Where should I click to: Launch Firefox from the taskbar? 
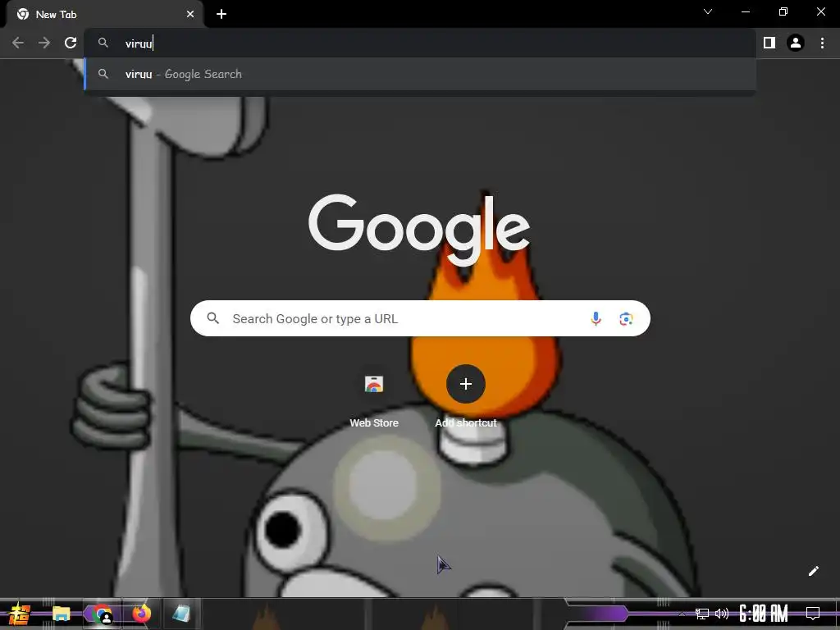(x=141, y=614)
